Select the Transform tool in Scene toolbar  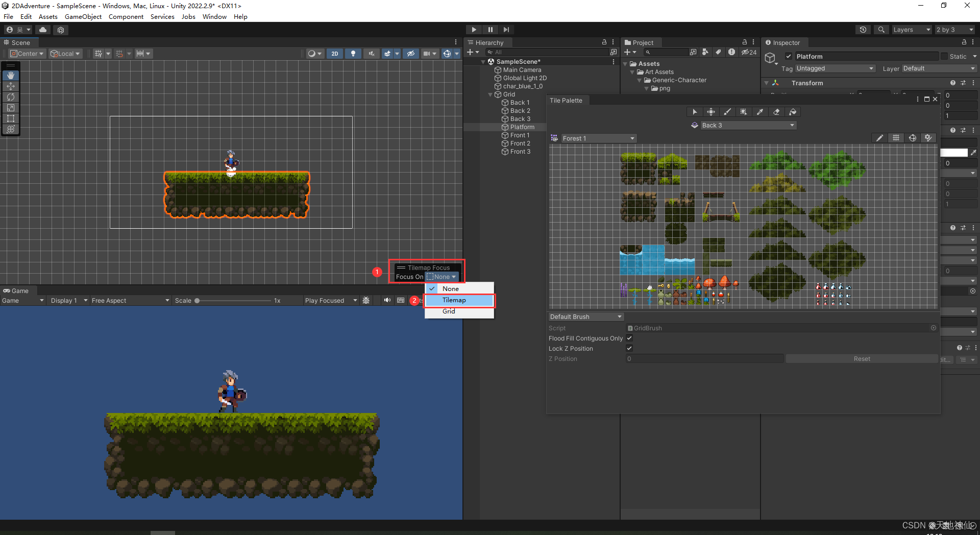[x=11, y=129]
